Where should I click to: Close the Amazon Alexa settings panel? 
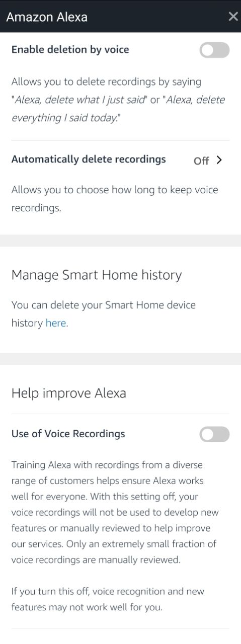[x=233, y=17]
